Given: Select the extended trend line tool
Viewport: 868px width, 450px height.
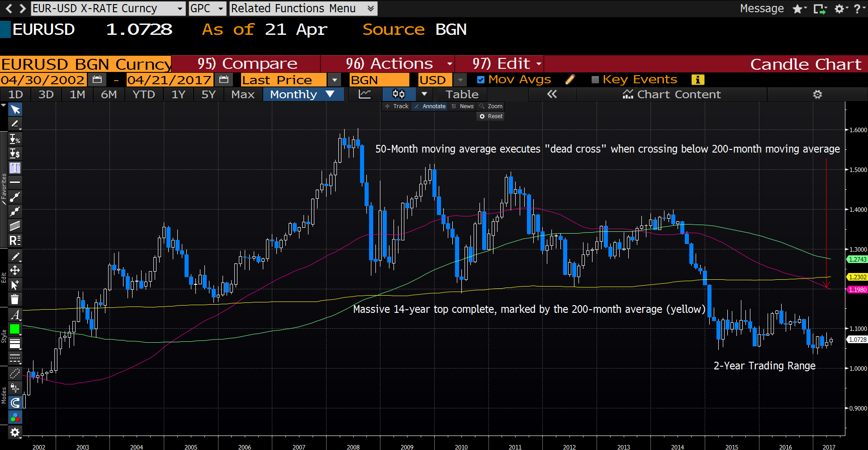Looking at the screenshot, I should [15, 211].
